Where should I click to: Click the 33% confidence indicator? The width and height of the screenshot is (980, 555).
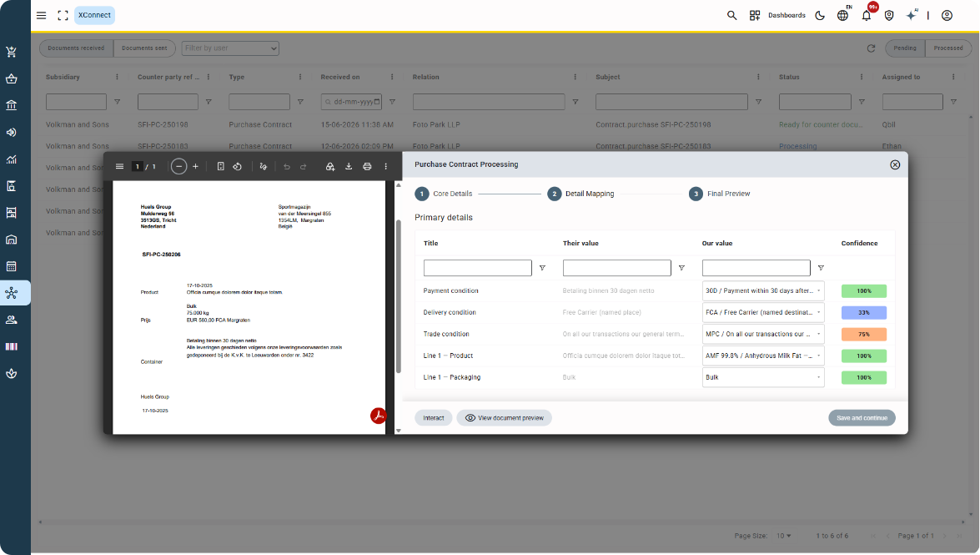(864, 312)
